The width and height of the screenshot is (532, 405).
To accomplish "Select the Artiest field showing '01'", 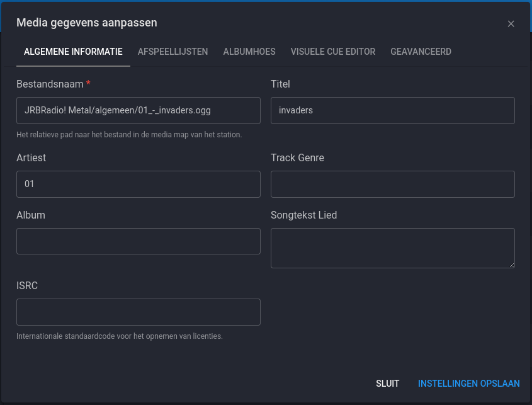I will tap(139, 184).
